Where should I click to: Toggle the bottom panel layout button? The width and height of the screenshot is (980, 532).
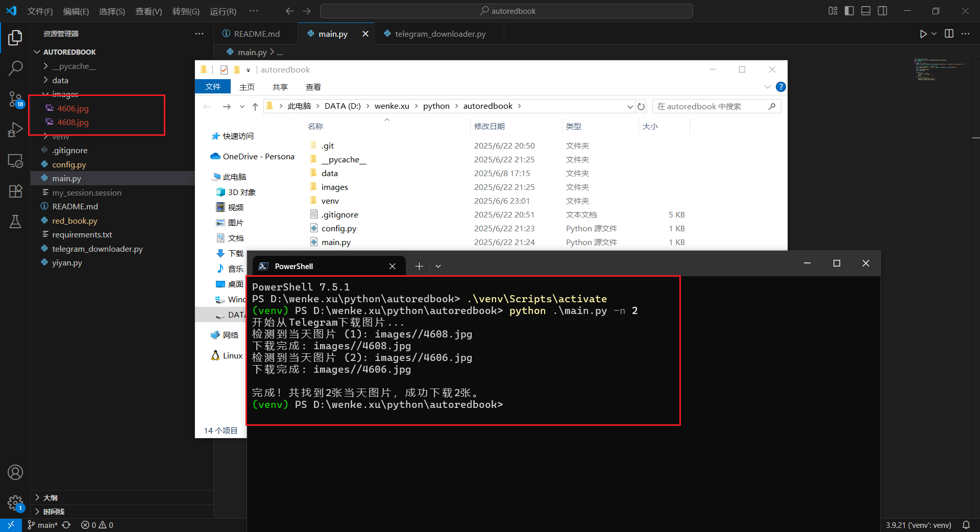tap(866, 11)
